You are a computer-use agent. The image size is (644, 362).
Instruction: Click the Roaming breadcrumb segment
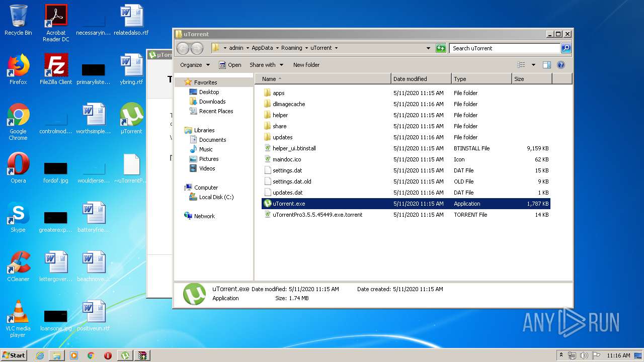[x=292, y=48]
